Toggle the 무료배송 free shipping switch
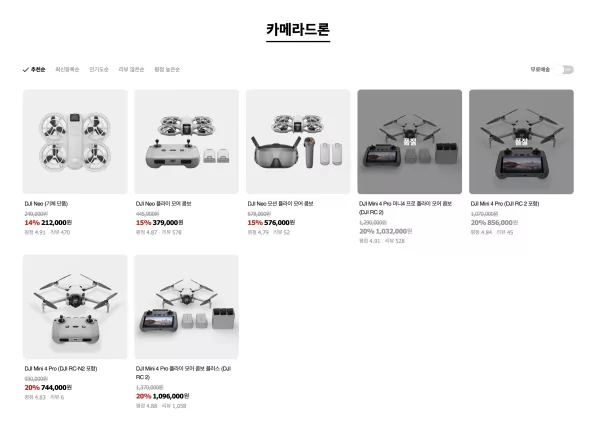 567,70
